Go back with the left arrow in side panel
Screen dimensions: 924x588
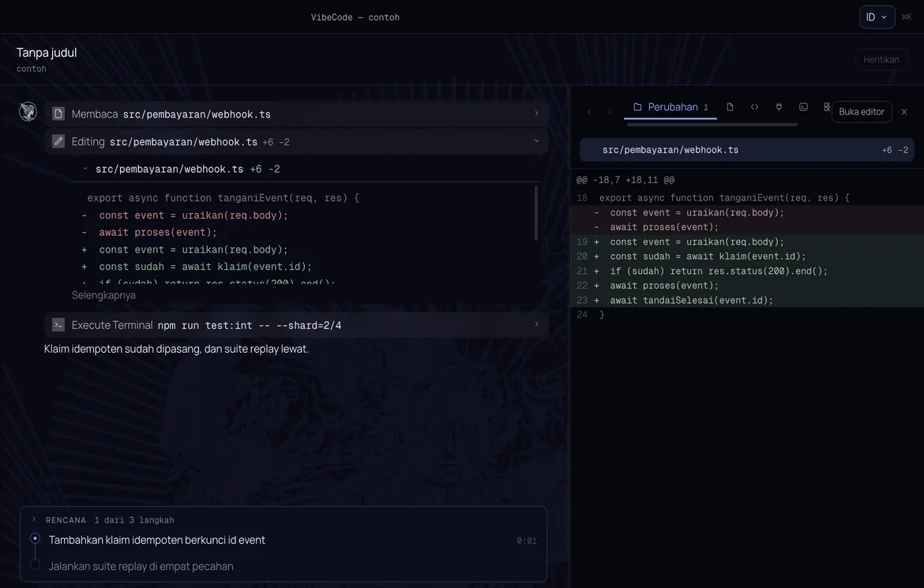(x=588, y=112)
